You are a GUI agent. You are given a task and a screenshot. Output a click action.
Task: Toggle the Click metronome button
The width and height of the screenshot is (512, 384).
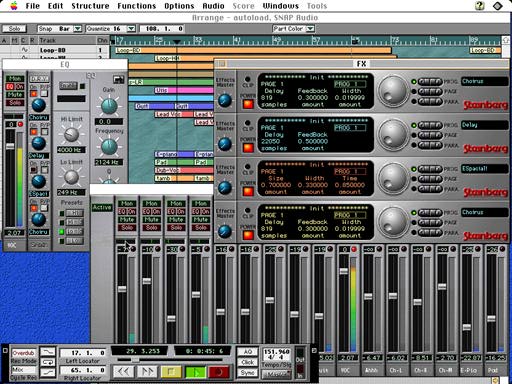tap(247, 362)
